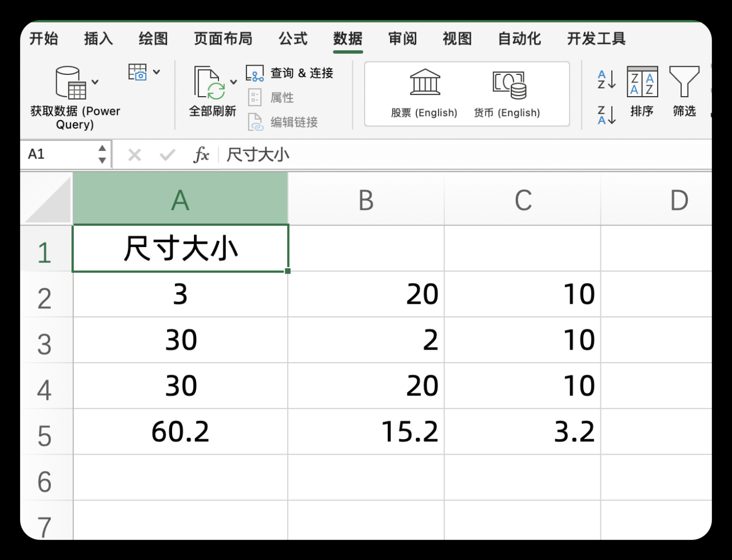Screen dimensions: 732x560
Task: Click the 编辑链接 button
Action: click(283, 122)
